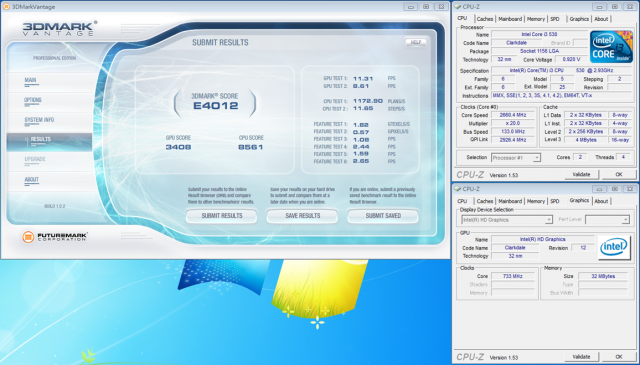Click Validate in the top CPU-Z window
The image size is (640, 365).
pyautogui.click(x=581, y=174)
